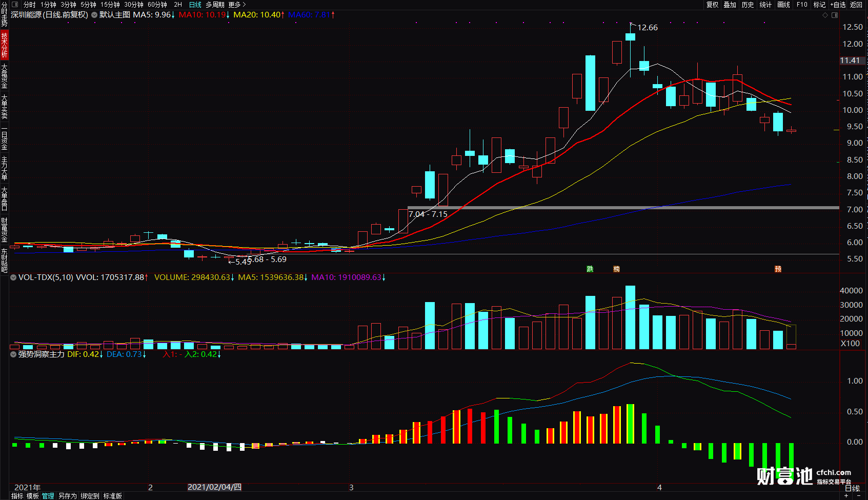Open the 技术分析 sidebar tab
The image size is (868, 500).
point(4,45)
